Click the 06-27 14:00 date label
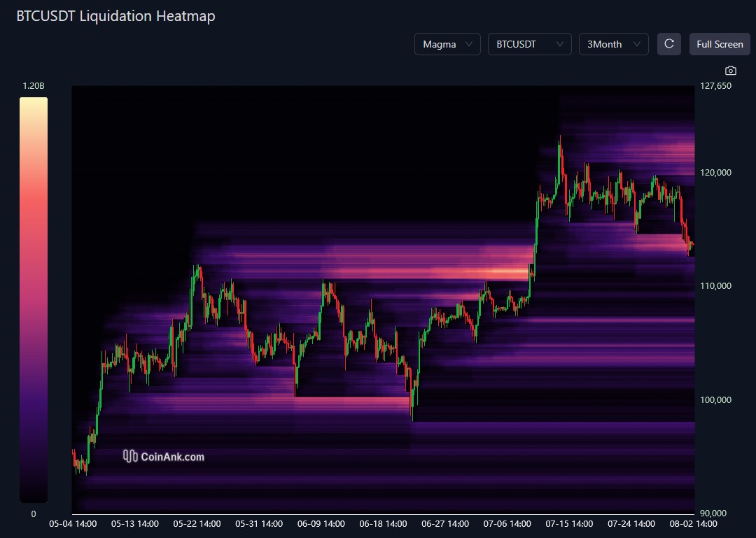The width and height of the screenshot is (756, 538). [445, 523]
